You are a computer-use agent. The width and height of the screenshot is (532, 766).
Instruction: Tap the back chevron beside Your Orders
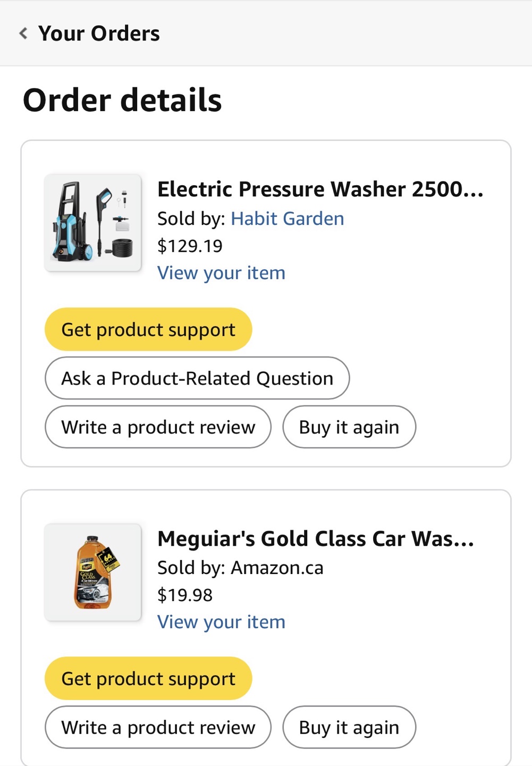(23, 34)
